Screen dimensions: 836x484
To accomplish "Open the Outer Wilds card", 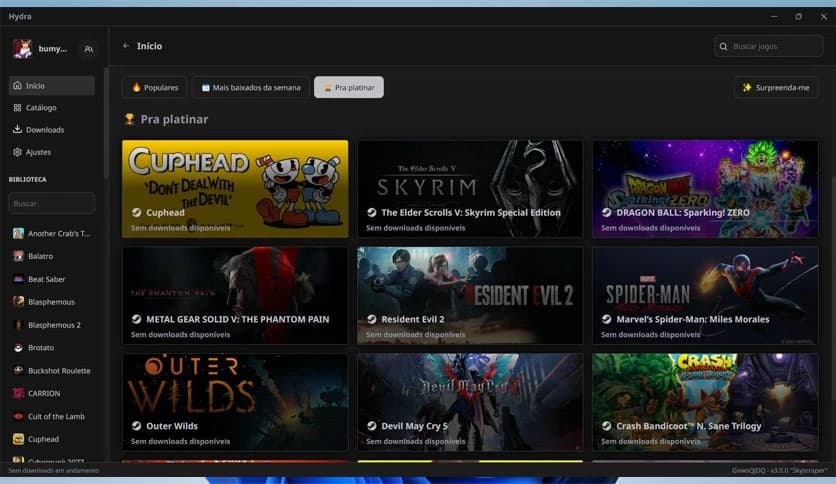I will [x=235, y=402].
